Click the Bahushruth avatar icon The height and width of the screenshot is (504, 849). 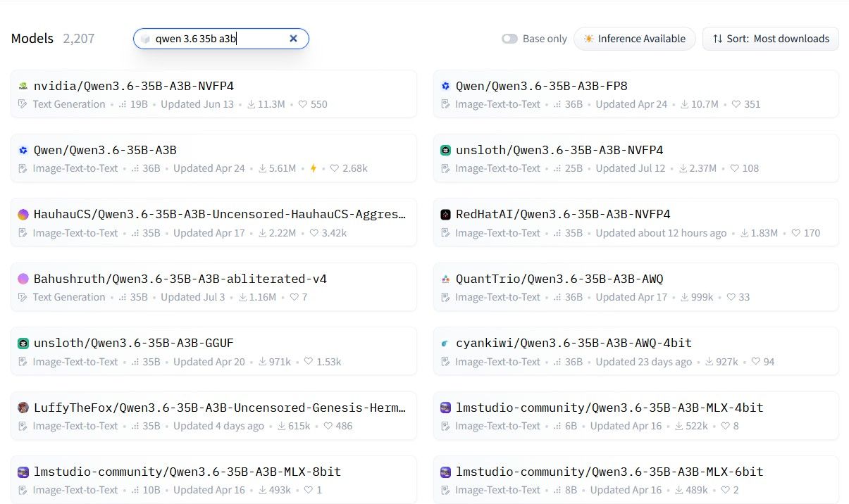pyautogui.click(x=23, y=279)
